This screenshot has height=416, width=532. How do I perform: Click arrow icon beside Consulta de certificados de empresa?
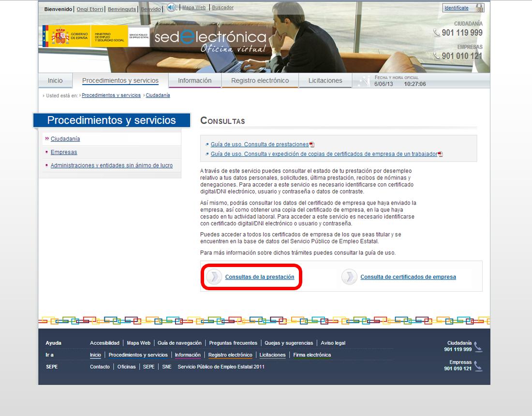click(349, 277)
